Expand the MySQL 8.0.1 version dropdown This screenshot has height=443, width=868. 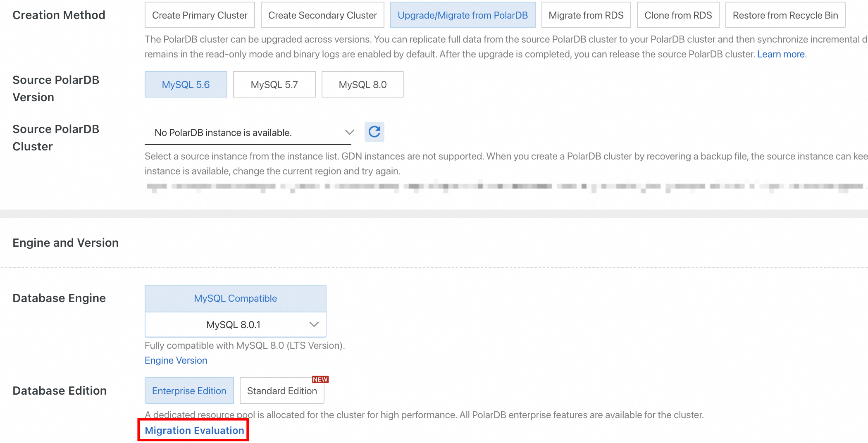tap(236, 325)
